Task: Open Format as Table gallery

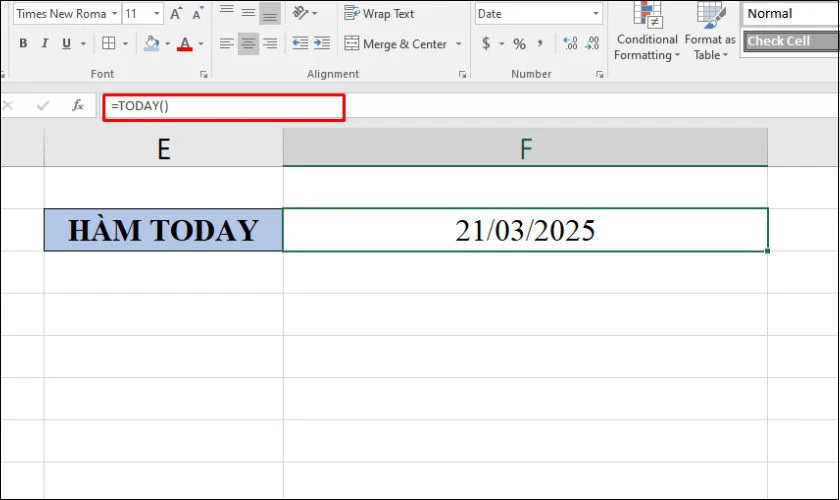Action: [x=710, y=31]
